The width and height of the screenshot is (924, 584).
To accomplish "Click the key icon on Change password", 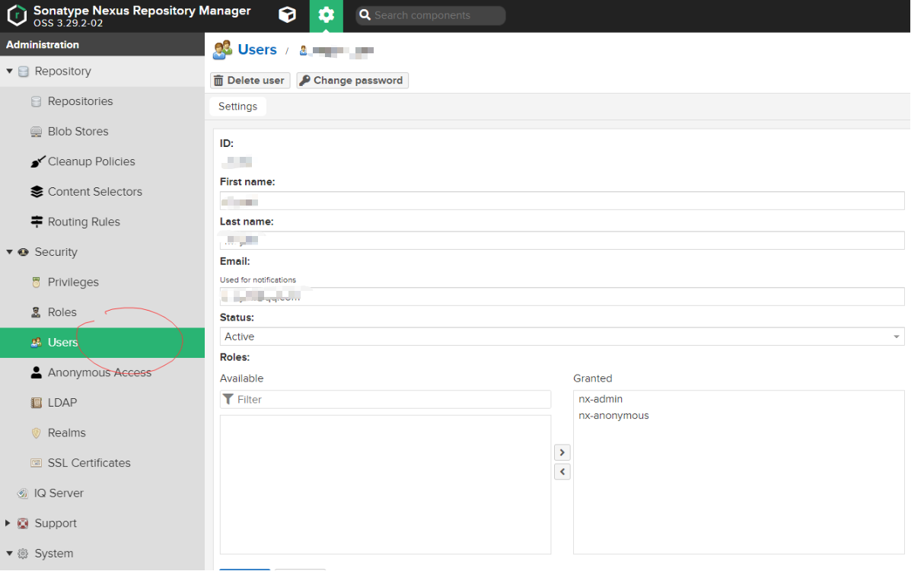I will coord(304,81).
